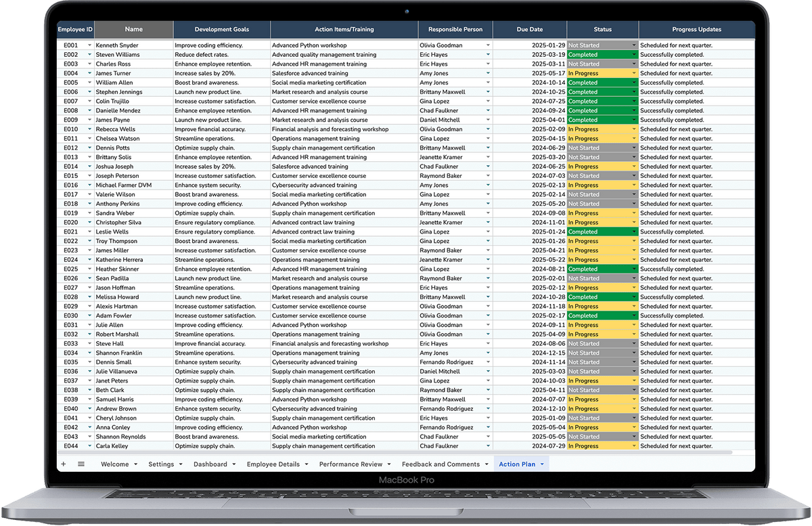This screenshot has height=526, width=812.
Task: Open the Performance Review sheet tab
Action: tap(351, 464)
